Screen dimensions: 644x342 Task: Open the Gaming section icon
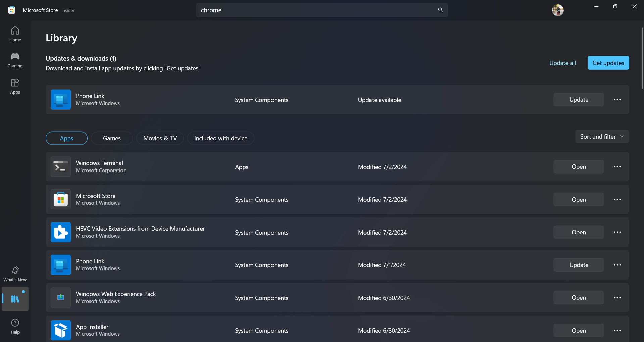click(x=15, y=60)
